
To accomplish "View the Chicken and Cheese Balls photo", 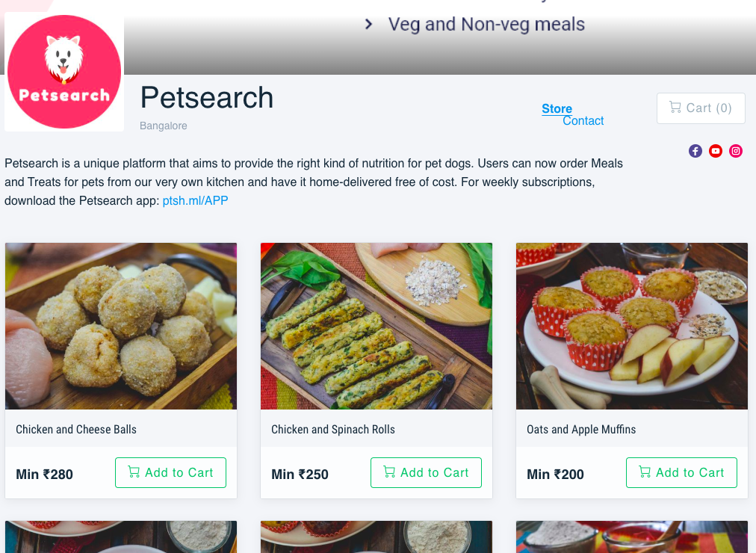I will point(121,326).
